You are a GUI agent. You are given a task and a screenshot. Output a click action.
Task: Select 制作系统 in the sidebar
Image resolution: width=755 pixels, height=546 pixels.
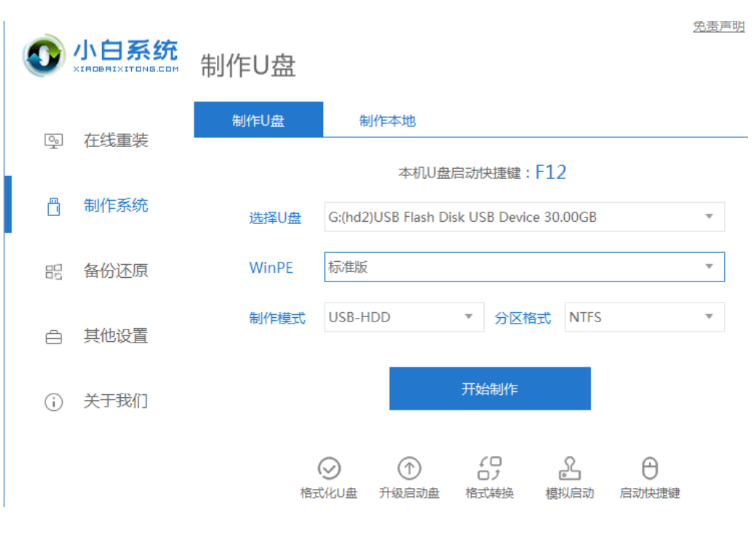(x=115, y=205)
